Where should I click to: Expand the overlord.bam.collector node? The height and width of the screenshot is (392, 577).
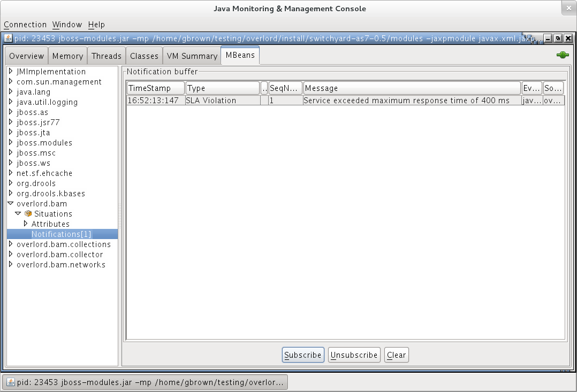[x=11, y=255]
